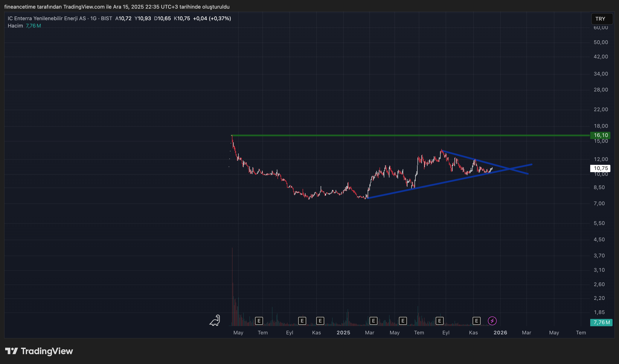
Task: Open the earnings "E" icon before May 2025
Action: tap(403, 321)
